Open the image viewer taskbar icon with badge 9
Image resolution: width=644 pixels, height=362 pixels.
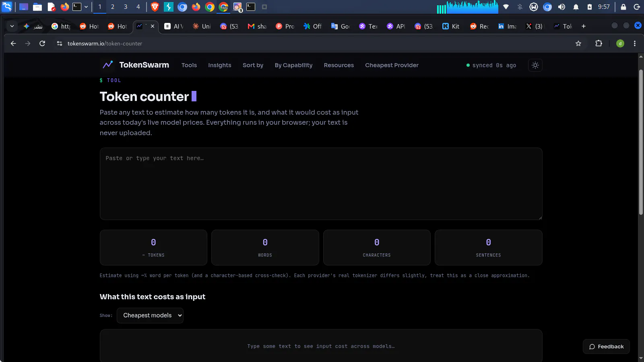point(237,7)
